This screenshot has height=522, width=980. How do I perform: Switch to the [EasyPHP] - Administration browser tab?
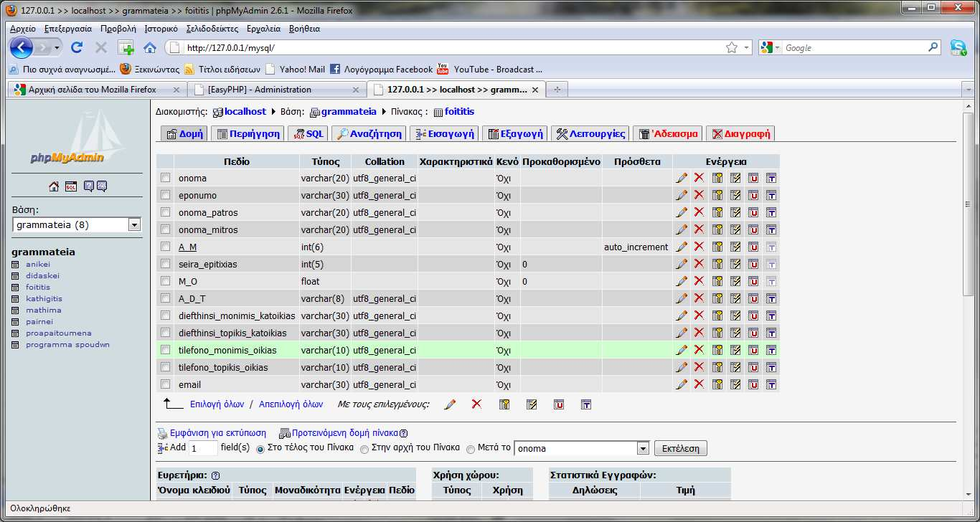pos(276,90)
